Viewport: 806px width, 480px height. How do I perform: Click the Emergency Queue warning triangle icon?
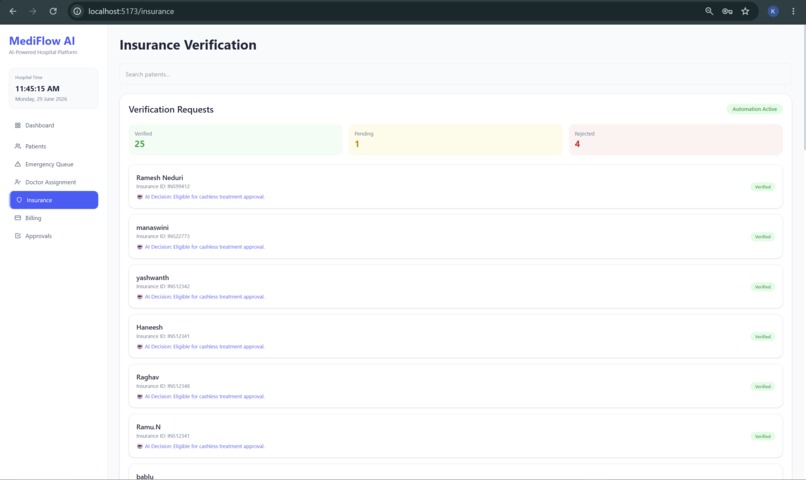coord(18,164)
